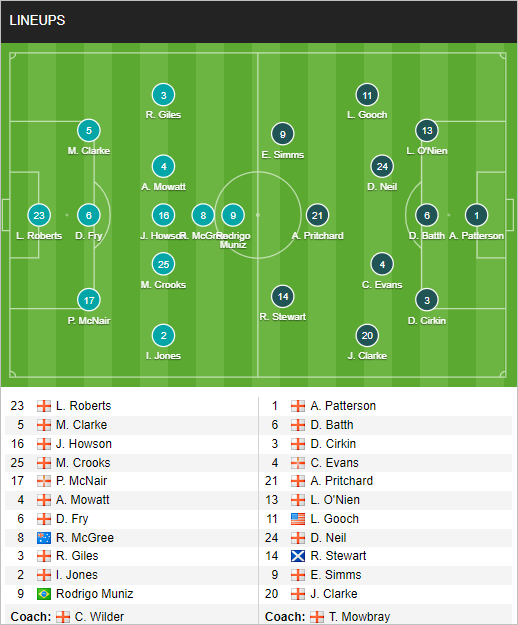The height and width of the screenshot is (625, 518).
Task: Click the LINEUPS header title
Action: pyautogui.click(x=37, y=20)
